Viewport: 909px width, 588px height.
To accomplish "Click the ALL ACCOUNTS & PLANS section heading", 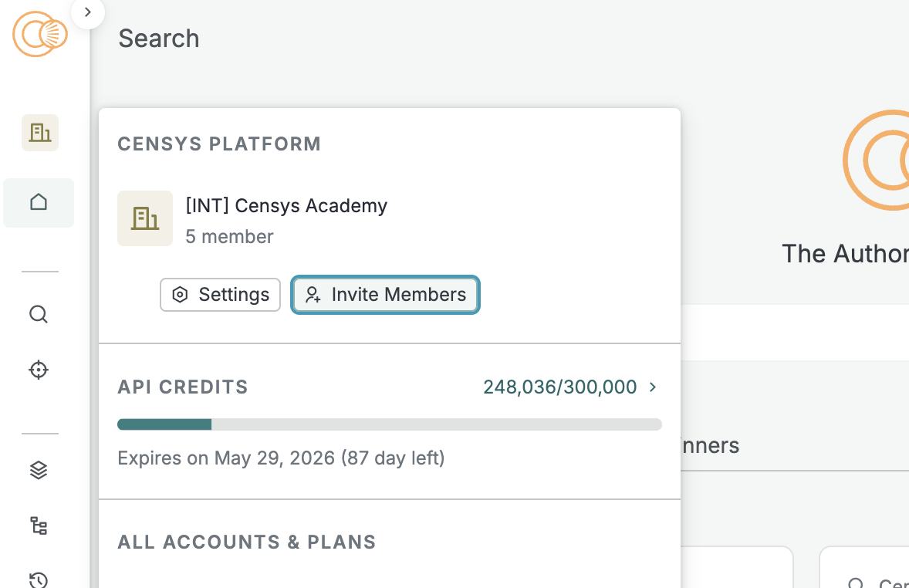I will [x=246, y=542].
